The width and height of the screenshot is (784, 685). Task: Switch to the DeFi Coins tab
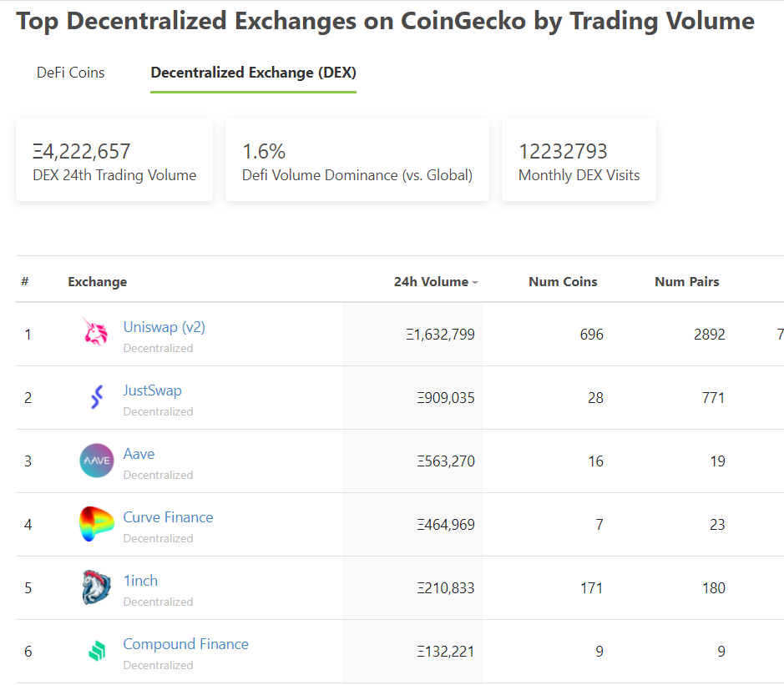coord(70,73)
